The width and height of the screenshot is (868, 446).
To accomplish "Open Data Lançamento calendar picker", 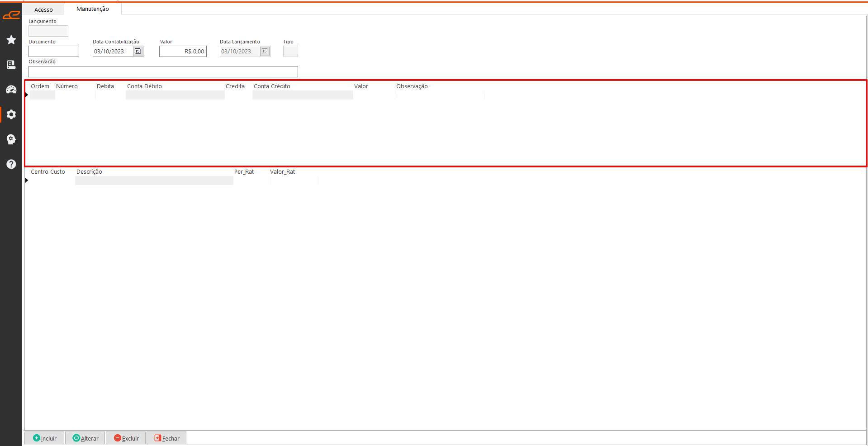I will (265, 51).
